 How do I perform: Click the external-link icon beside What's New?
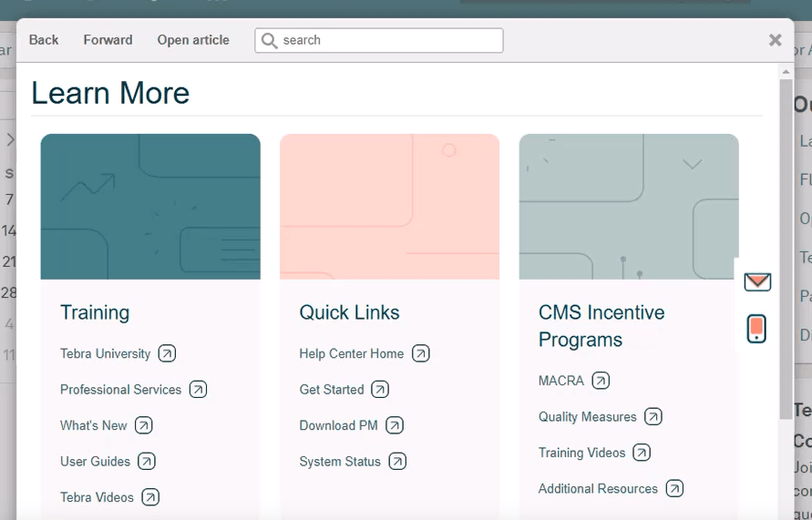click(x=143, y=425)
